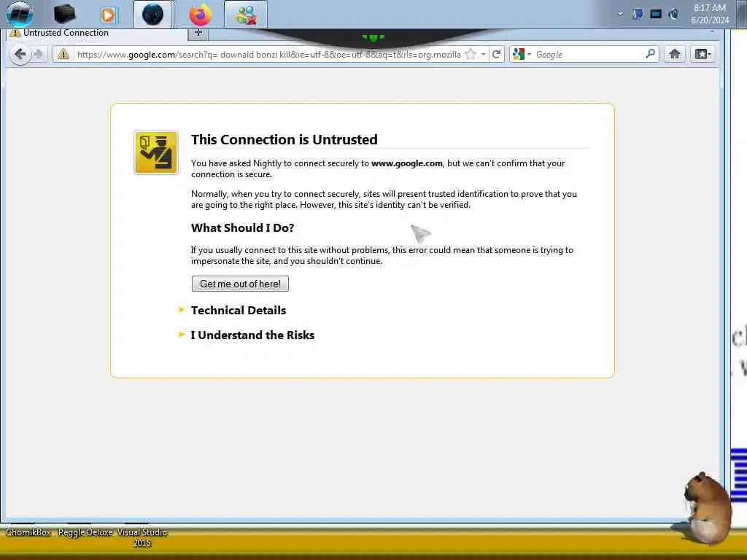747x560 pixels.
Task: Focus the google.com URL address bar
Action: tap(268, 54)
